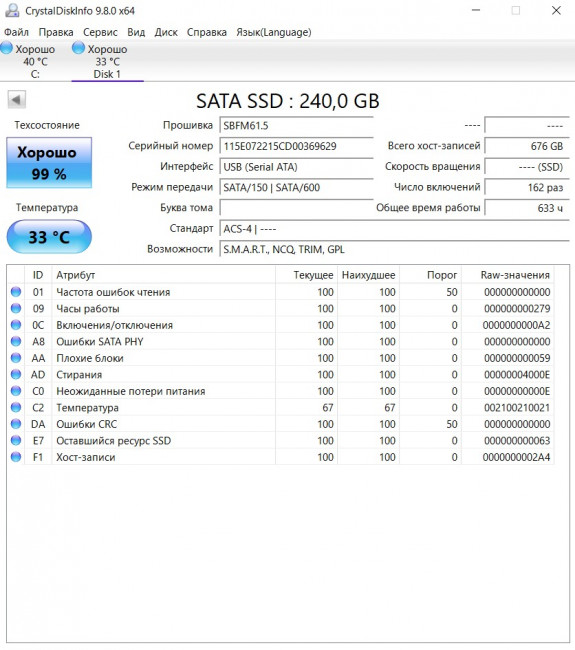
Task: Click raw value 002100210021
Action: (517, 407)
